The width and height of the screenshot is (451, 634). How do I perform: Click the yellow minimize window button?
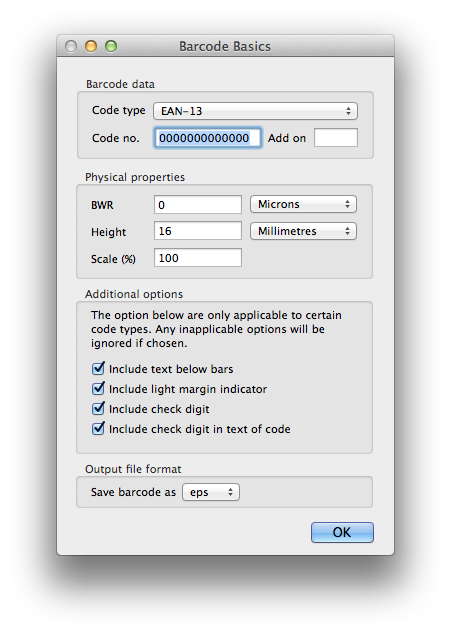pyautogui.click(x=91, y=46)
